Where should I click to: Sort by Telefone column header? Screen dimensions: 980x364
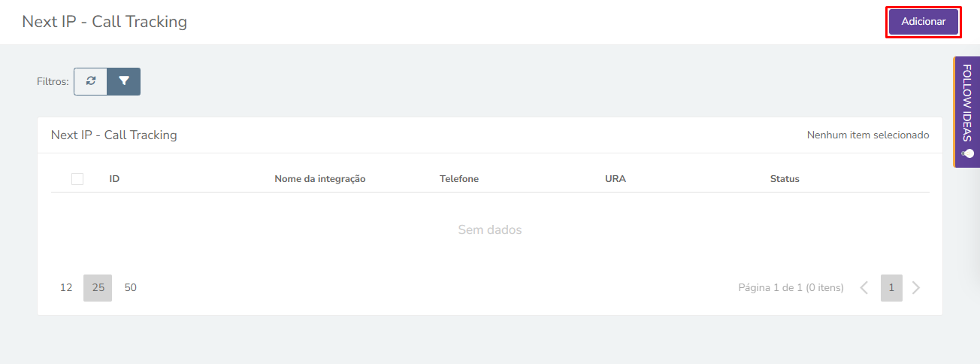(x=459, y=179)
